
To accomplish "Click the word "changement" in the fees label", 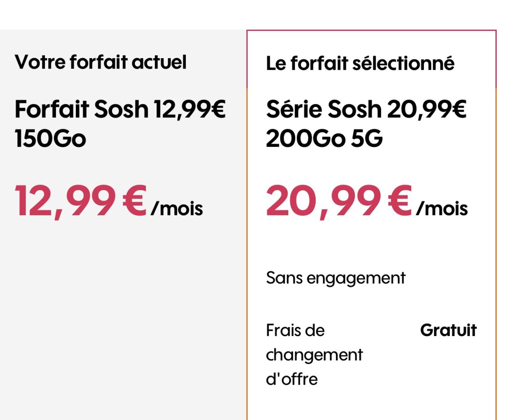I will [314, 355].
